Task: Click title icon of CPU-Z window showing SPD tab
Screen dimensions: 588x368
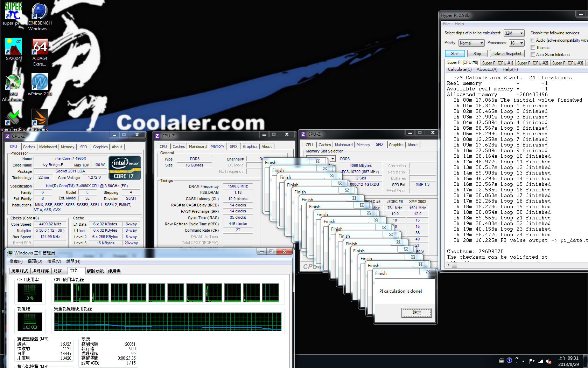Action: [303, 134]
